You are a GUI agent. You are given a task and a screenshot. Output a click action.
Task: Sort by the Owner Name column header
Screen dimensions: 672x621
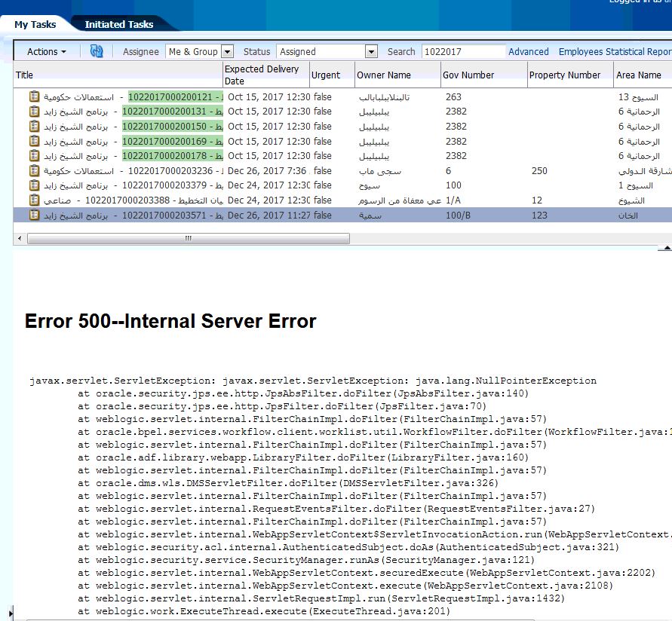[397, 75]
